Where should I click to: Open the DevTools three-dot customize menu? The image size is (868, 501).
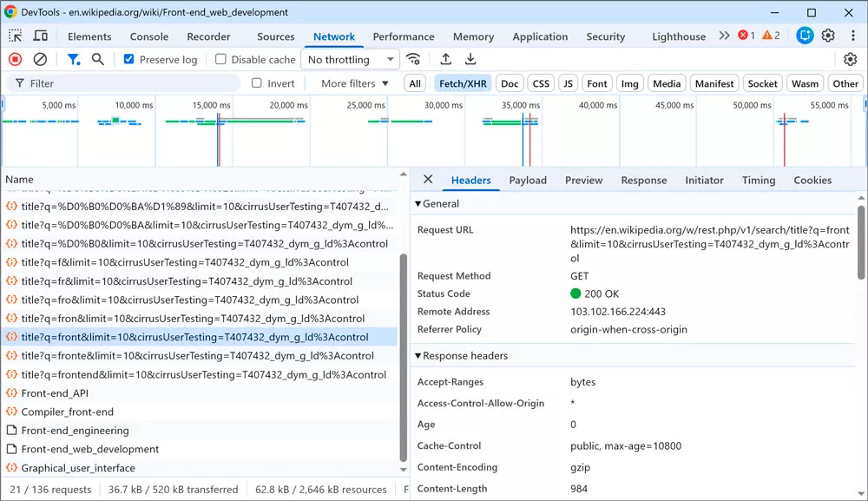click(853, 36)
